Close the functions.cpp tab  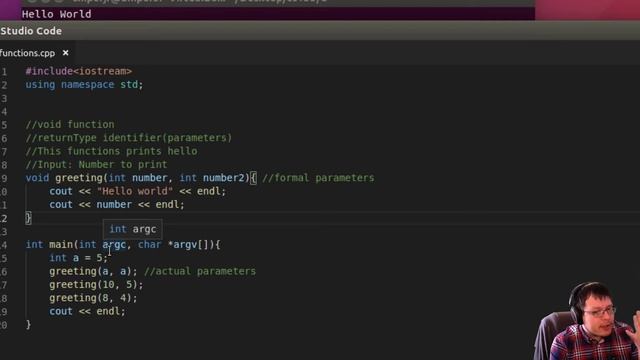65,53
